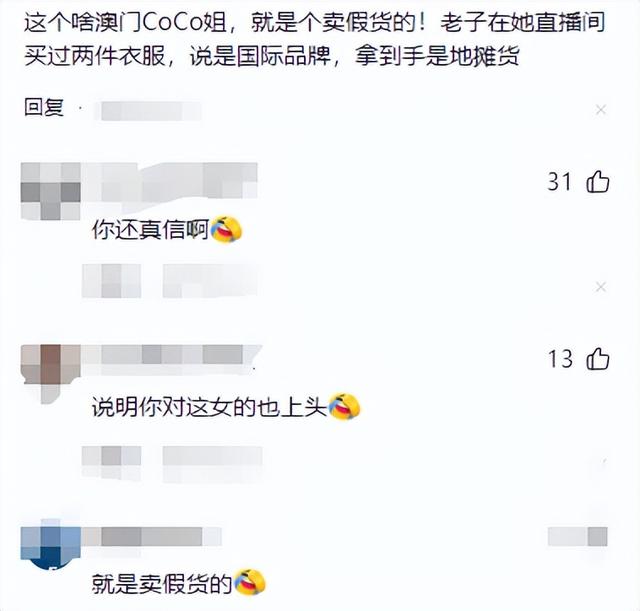The width and height of the screenshot is (640, 611).
Task: Click the blurred timestamp beside 回复
Action: coord(149,111)
